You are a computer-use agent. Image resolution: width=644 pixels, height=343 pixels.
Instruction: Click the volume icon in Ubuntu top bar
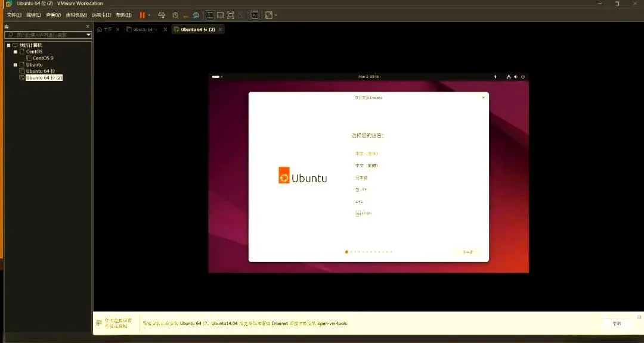click(x=516, y=77)
